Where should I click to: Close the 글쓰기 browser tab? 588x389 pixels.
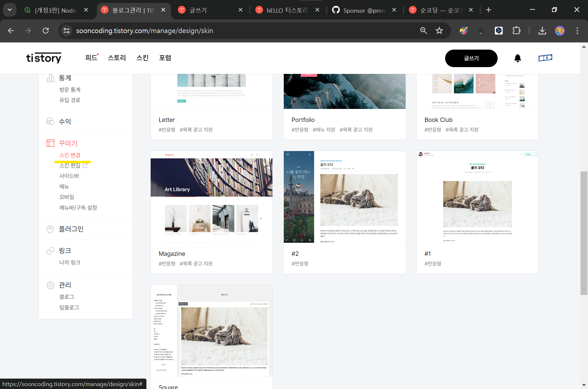(x=240, y=10)
